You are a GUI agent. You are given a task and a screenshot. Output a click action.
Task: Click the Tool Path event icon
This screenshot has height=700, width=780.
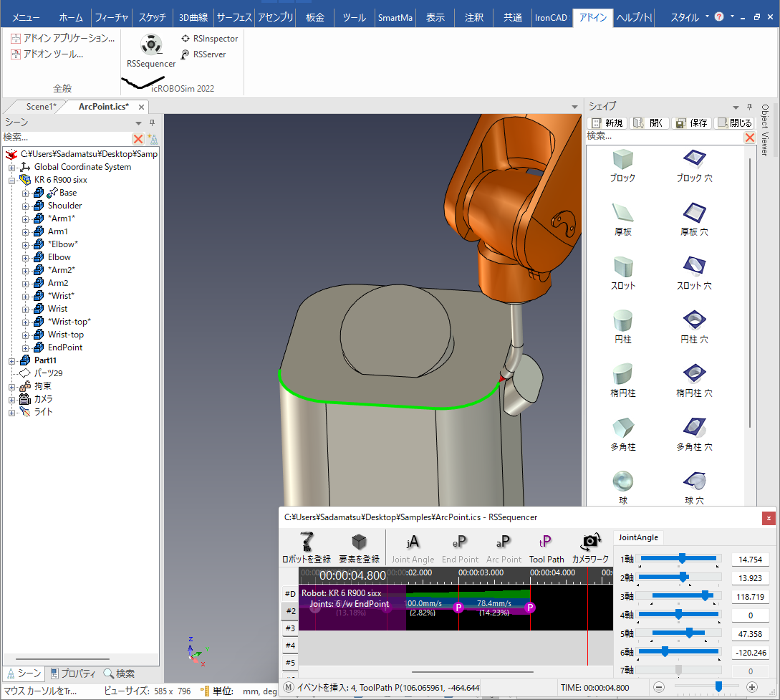pos(546,547)
